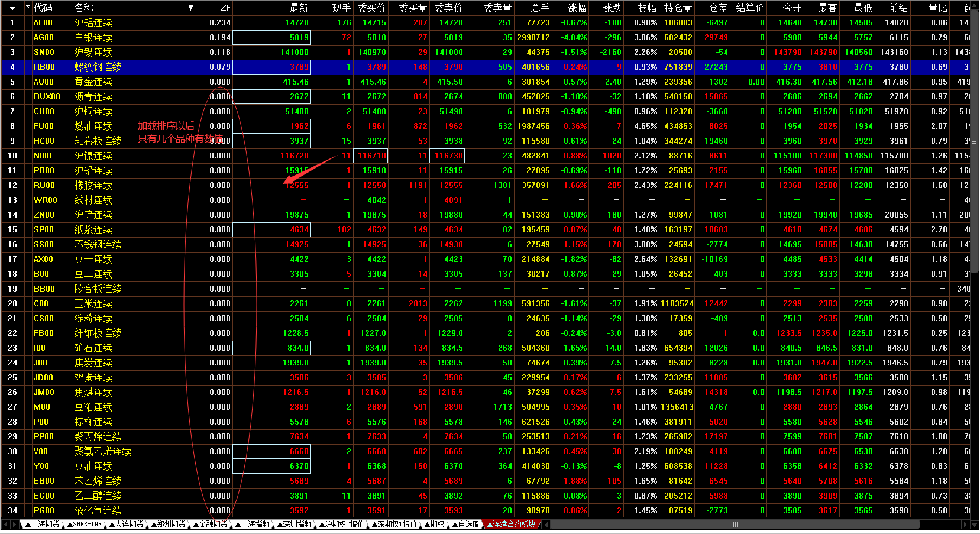Image resolution: width=980 pixels, height=534 pixels.
Task: Select highlighted RB00 螺纹钢连续 row
Action: pyautogui.click(x=486, y=67)
